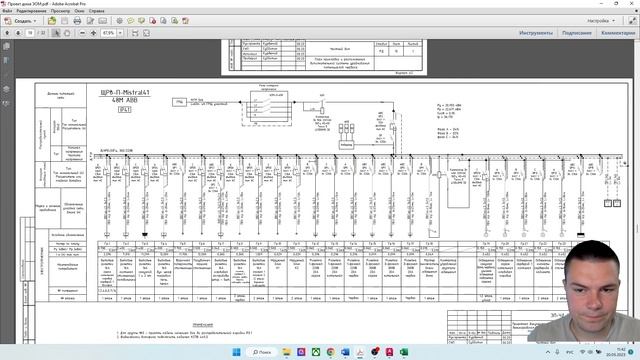Click the highlight text toolbar icon
640x360 pixels.
142,21
